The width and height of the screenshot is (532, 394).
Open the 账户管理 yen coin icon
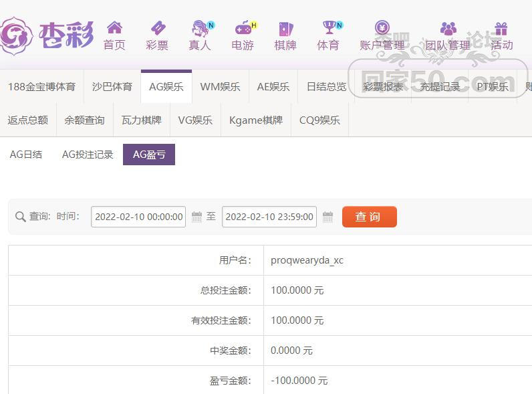coord(382,27)
